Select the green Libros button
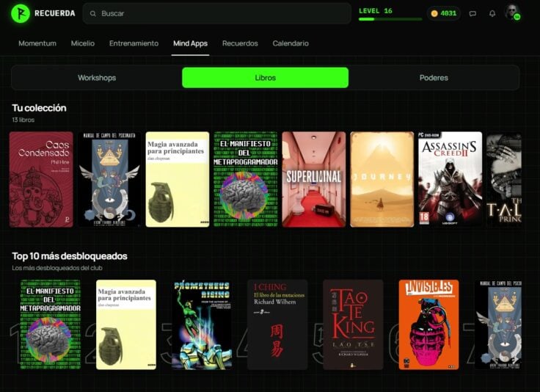This screenshot has height=392, width=540. (x=265, y=78)
